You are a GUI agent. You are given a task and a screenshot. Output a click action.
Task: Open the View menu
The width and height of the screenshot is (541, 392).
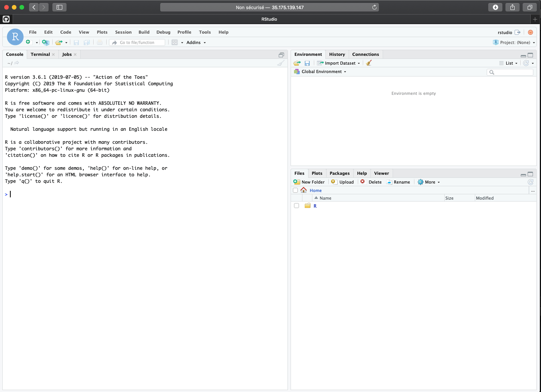pos(84,32)
